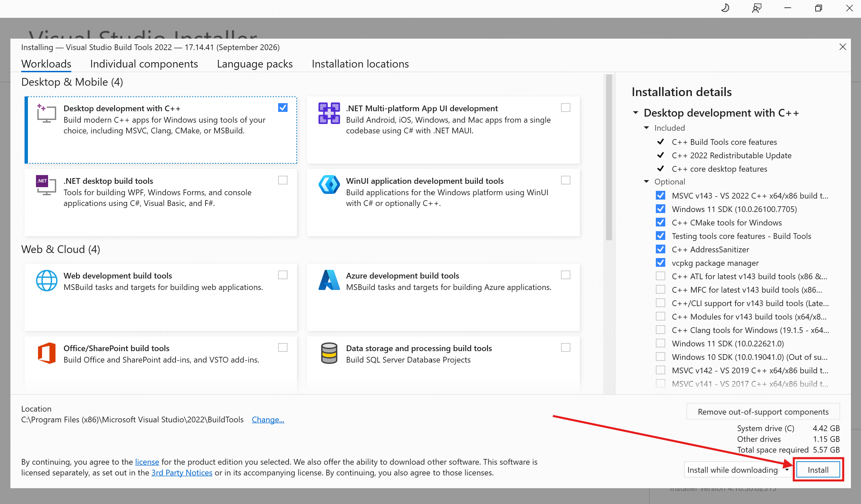Click the workloads list vertical scrollbar
The image size is (861, 504).
click(608, 158)
